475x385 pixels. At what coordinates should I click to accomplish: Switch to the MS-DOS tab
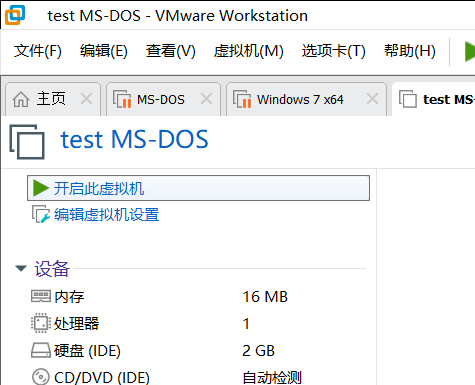[x=163, y=99]
